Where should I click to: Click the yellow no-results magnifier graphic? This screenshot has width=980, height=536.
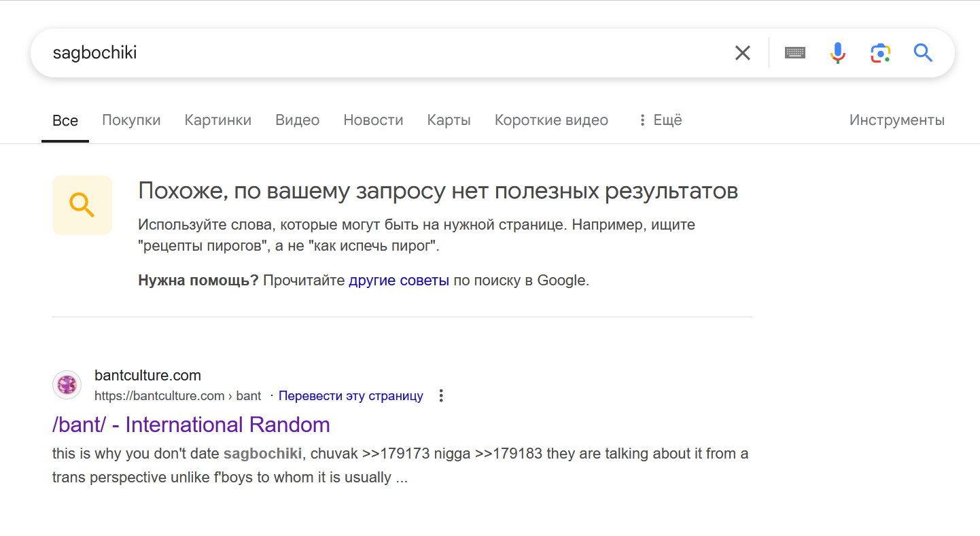pyautogui.click(x=82, y=205)
